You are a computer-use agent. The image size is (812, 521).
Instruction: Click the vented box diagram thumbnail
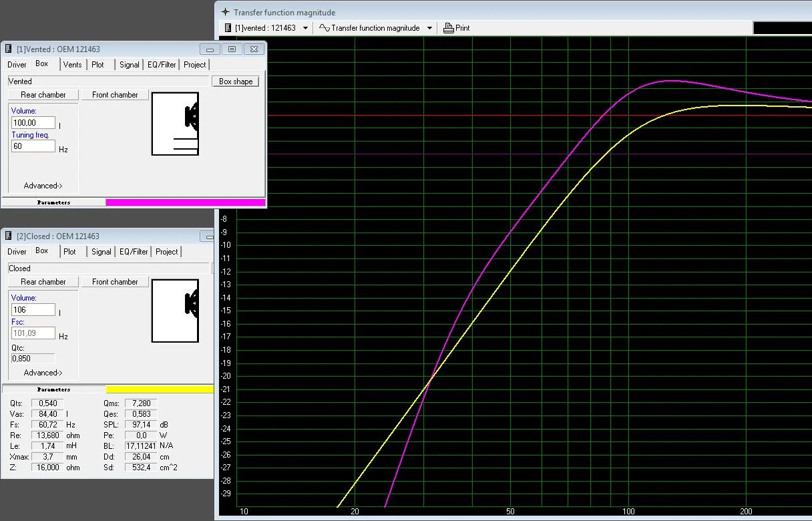[175, 124]
